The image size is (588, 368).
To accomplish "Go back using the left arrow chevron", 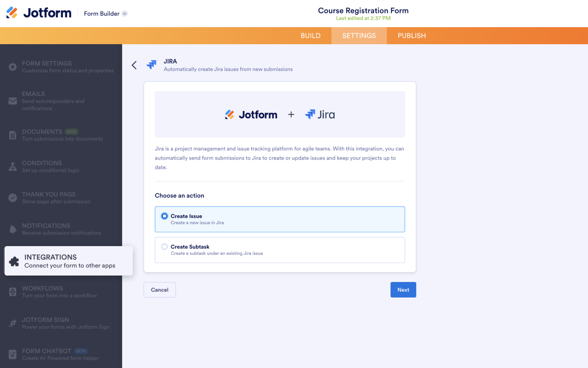I will click(134, 65).
